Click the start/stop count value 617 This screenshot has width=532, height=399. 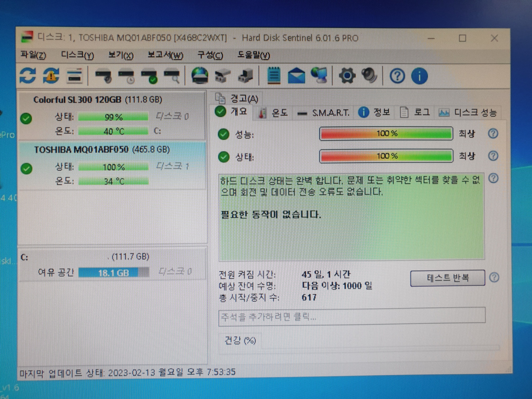click(309, 298)
